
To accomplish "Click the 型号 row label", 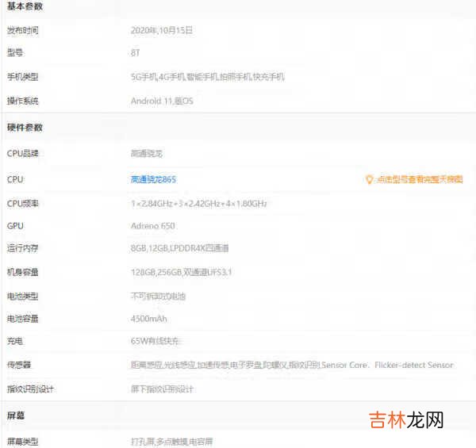I will click(x=15, y=53).
